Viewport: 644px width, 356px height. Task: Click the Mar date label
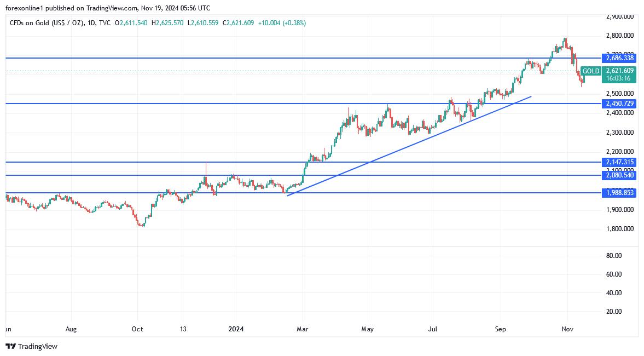pyautogui.click(x=302, y=329)
